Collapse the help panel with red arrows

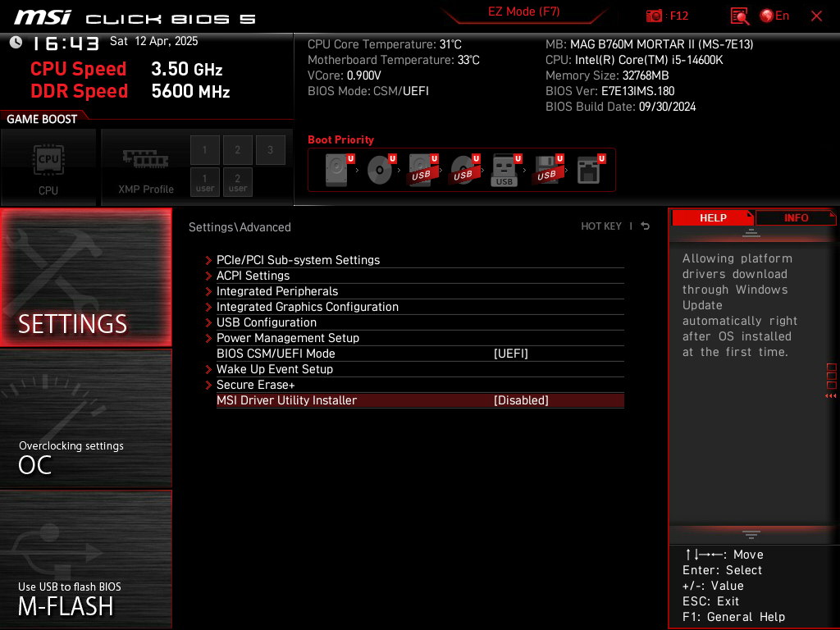[x=831, y=396]
